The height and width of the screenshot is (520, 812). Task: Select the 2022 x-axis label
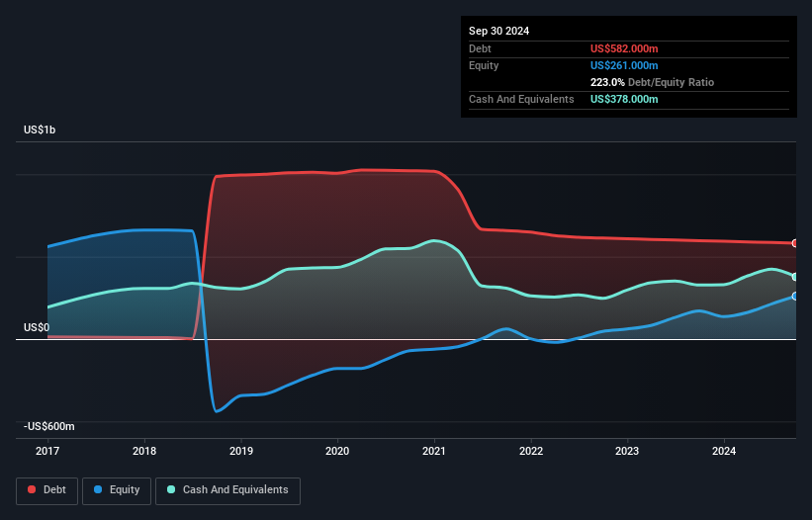click(x=531, y=451)
